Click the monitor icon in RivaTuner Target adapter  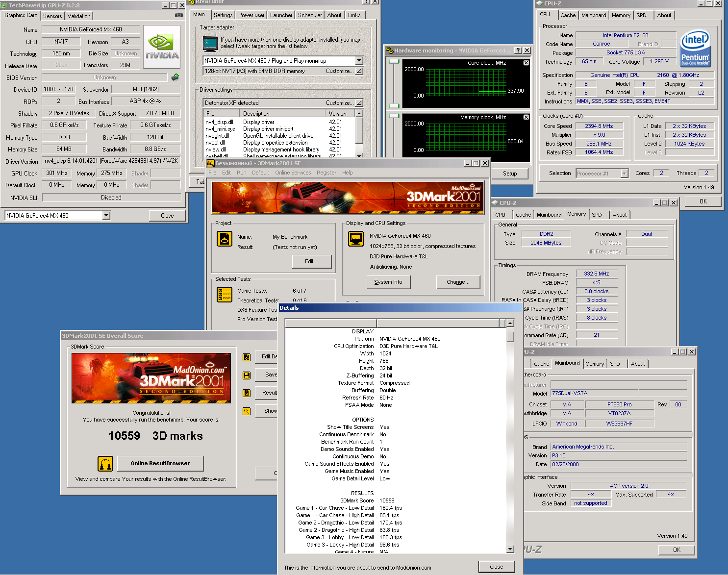(x=210, y=44)
